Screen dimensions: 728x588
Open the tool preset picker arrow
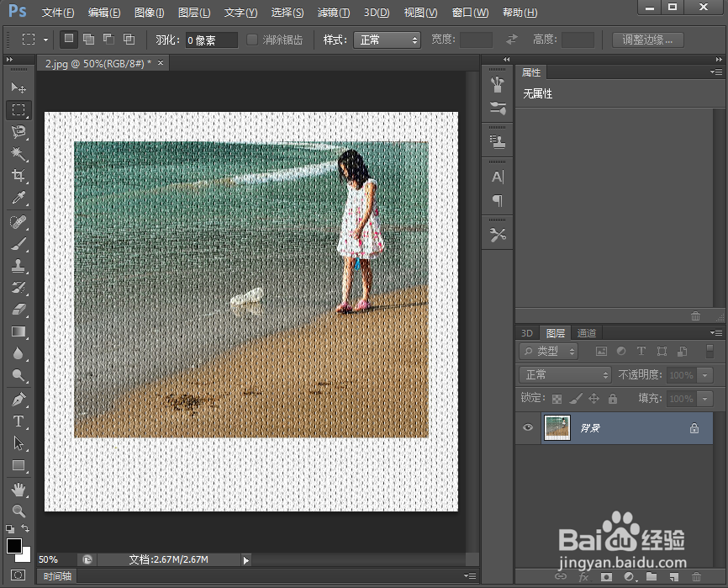tap(45, 40)
